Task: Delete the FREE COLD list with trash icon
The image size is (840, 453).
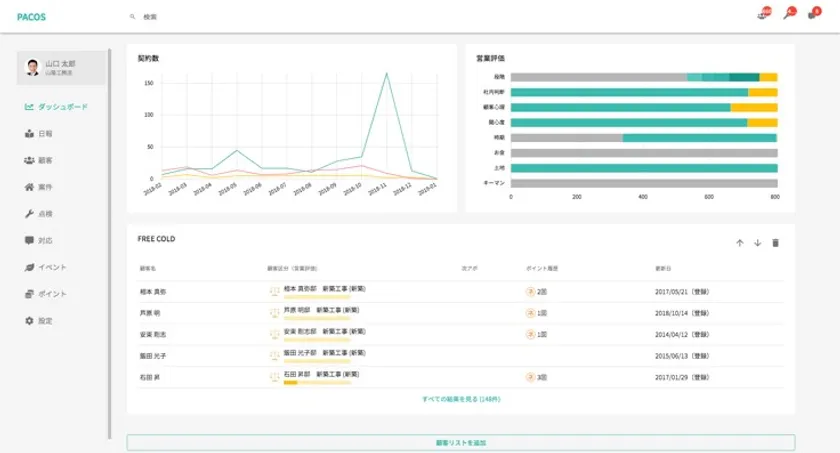Action: click(775, 243)
